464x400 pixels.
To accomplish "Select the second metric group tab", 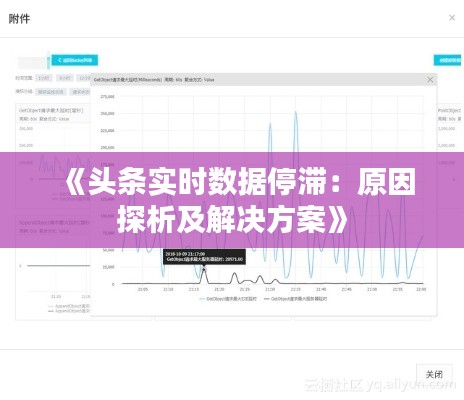I will click(x=81, y=92).
